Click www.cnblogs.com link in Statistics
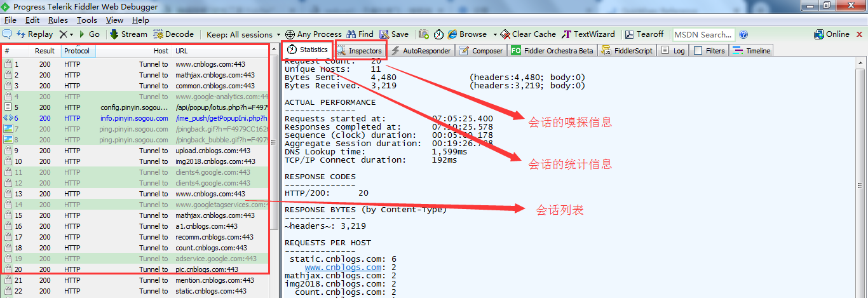 343,268
